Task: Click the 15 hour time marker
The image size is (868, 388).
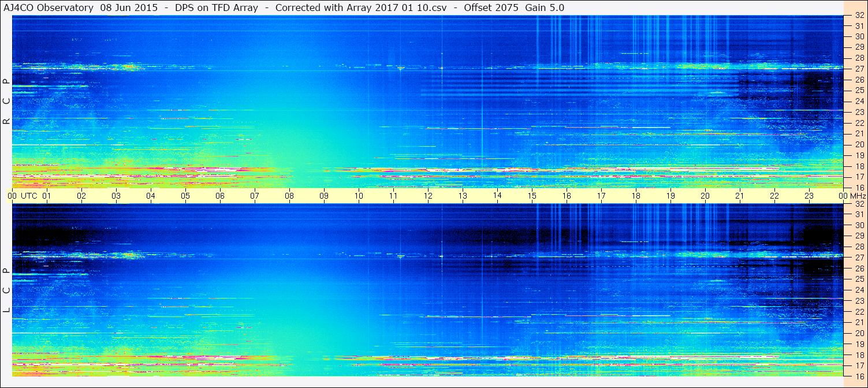Action: pos(532,196)
